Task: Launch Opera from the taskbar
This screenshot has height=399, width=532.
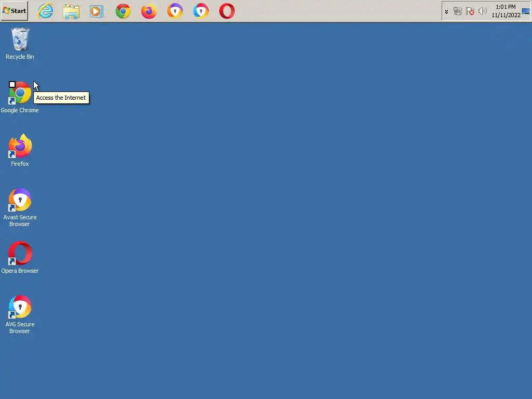Action: [x=227, y=11]
